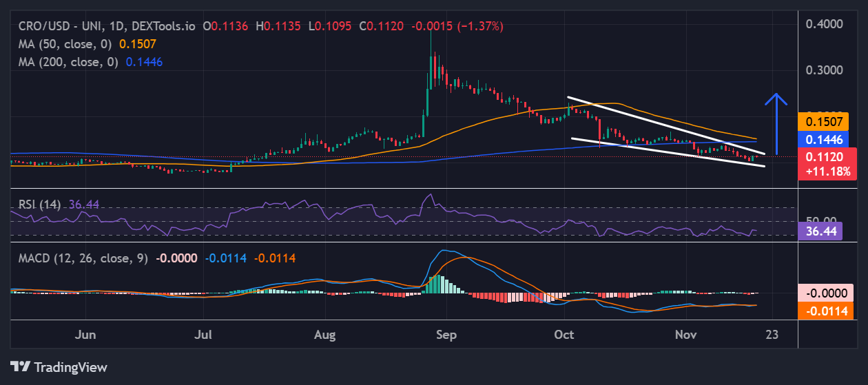Click the 0.4000 price scale label
The height and width of the screenshot is (385, 868).
click(x=824, y=24)
